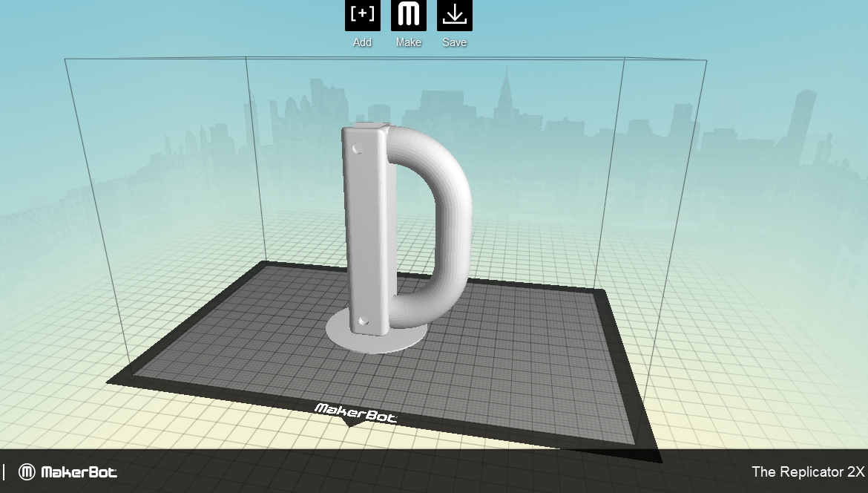This screenshot has width=868, height=493.
Task: Click 'The Replicator 2X' printer label
Action: click(x=808, y=472)
